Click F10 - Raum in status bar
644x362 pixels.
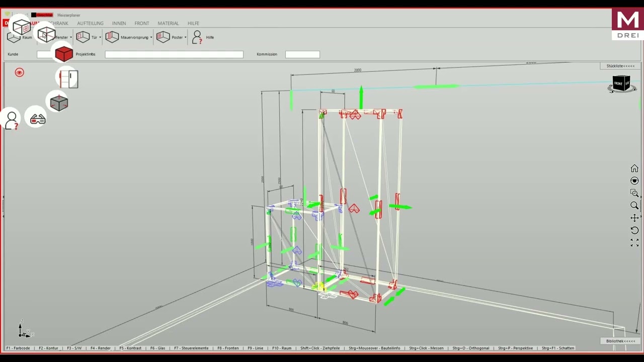pyautogui.click(x=282, y=348)
